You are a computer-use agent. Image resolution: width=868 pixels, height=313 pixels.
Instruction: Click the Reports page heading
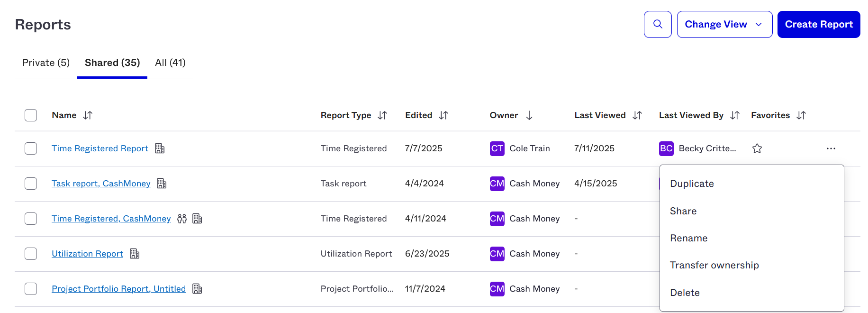43,25
